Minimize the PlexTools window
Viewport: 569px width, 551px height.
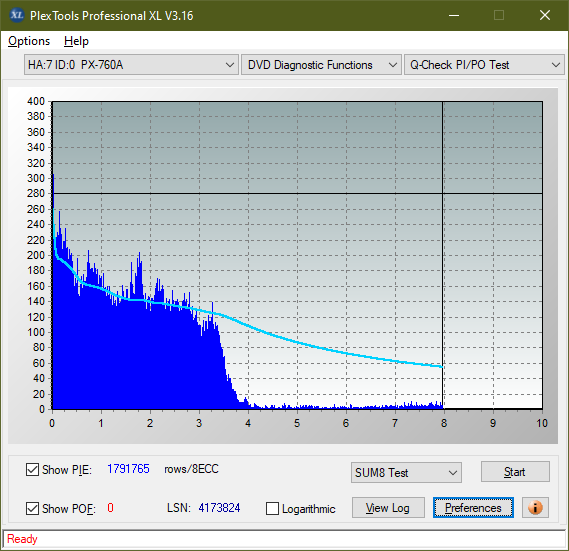pyautogui.click(x=454, y=15)
